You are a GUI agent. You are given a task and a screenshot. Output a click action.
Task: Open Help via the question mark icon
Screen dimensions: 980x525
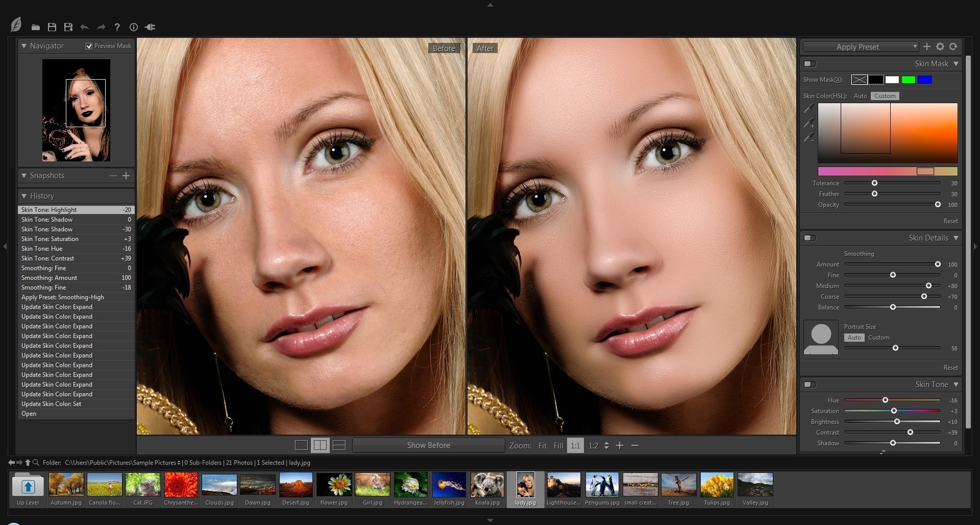pos(117,27)
